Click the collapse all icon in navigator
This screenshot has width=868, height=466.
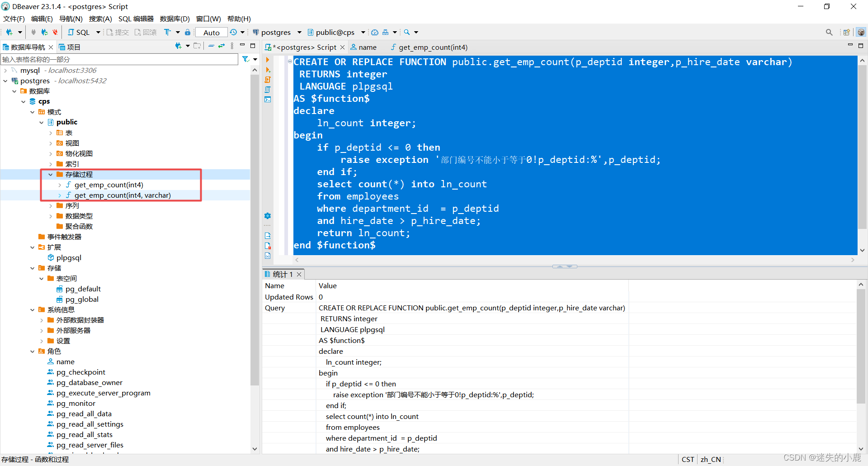click(211, 46)
